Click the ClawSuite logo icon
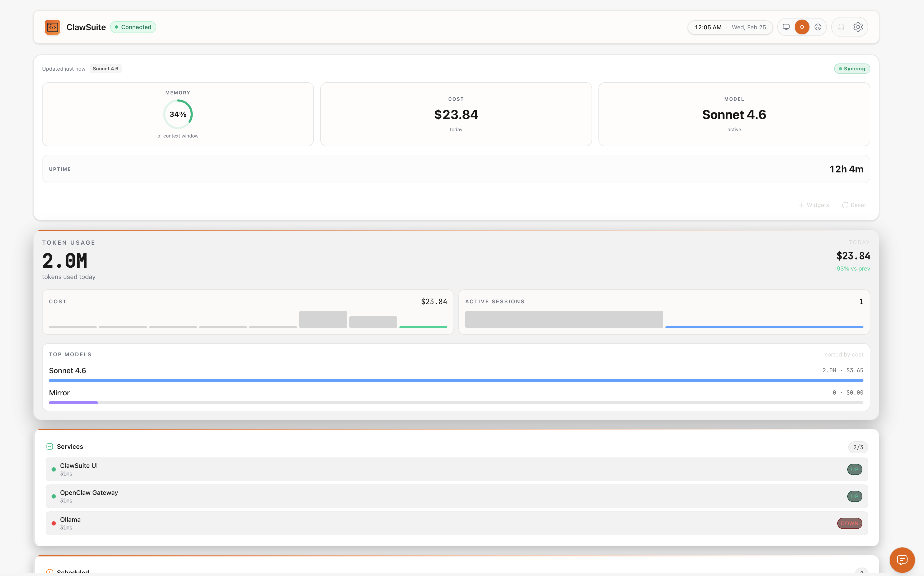This screenshot has height=576, width=924. click(x=52, y=27)
